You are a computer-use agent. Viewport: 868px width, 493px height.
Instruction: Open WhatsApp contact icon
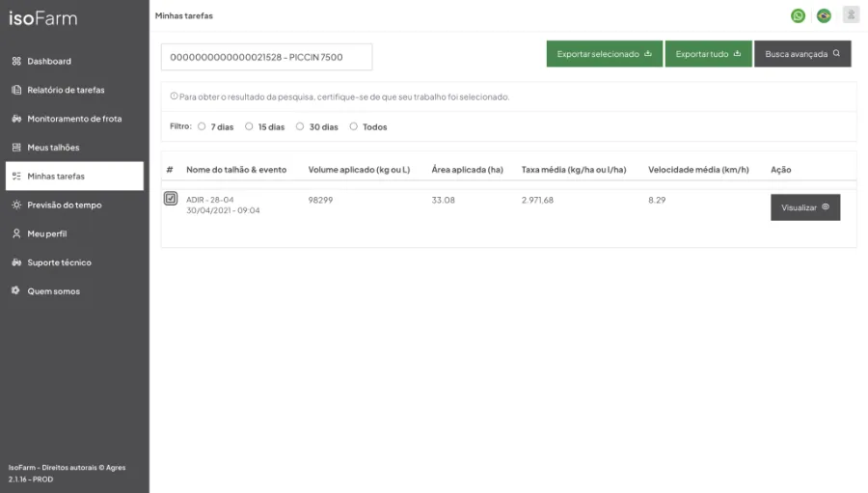point(798,15)
